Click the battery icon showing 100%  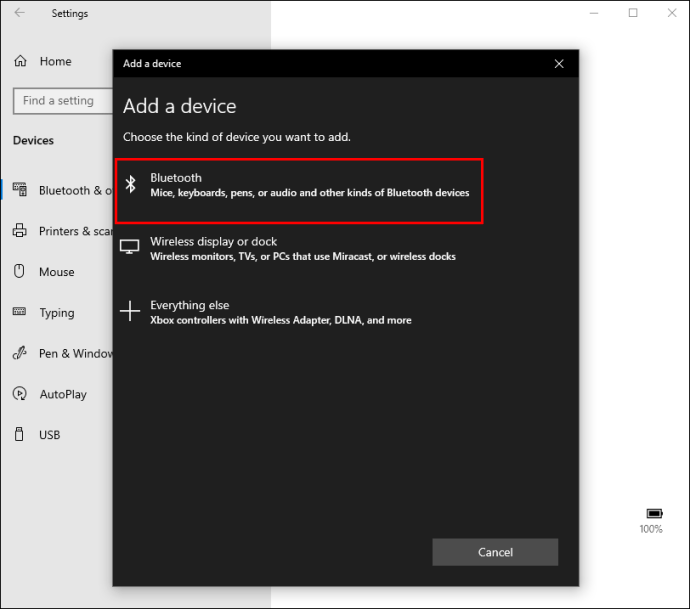pos(654,514)
